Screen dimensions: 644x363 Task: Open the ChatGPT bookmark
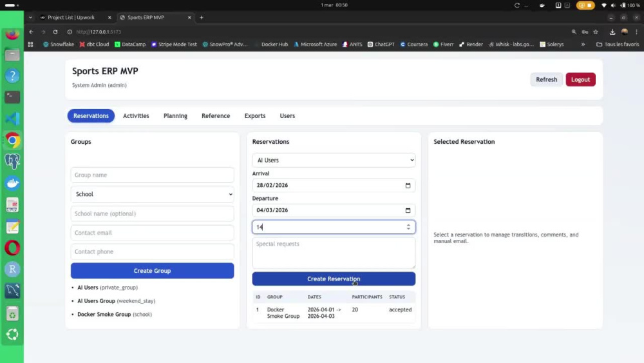coord(381,44)
